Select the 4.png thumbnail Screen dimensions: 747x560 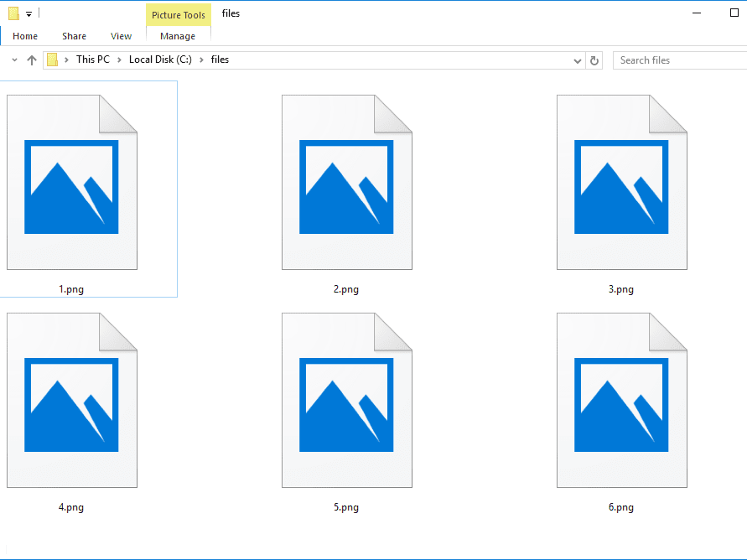click(x=72, y=400)
